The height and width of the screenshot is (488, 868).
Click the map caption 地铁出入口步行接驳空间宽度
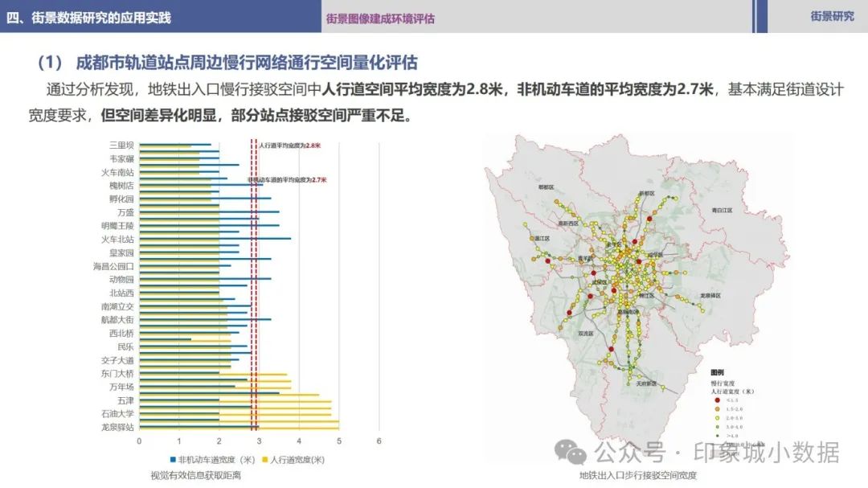pyautogui.click(x=638, y=475)
